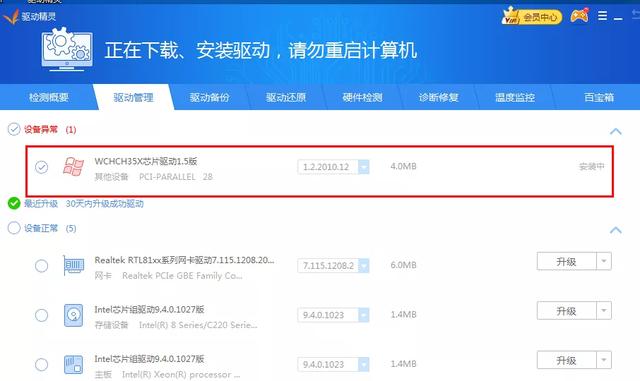Open 30天内升级成功驱动 link
The image size is (640, 381).
click(104, 203)
